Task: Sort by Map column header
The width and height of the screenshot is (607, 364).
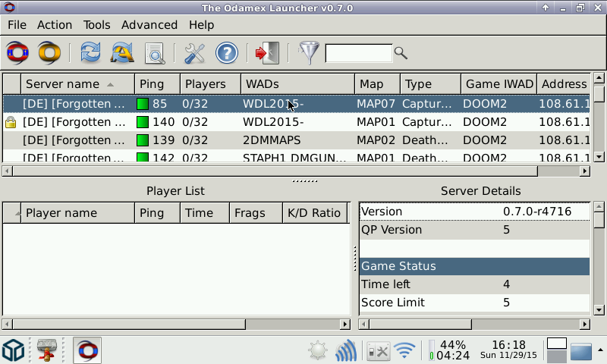Action: point(377,84)
